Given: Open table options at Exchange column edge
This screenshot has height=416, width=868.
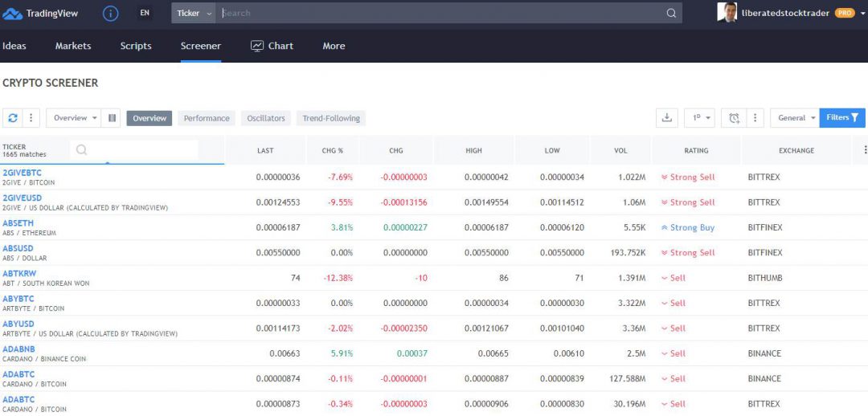Looking at the screenshot, I should [x=866, y=150].
